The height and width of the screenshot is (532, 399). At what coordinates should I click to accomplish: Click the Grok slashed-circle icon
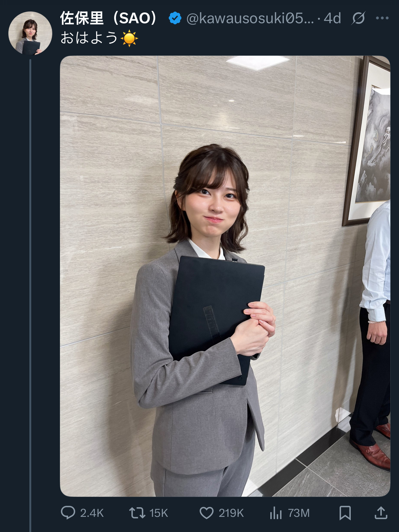pyautogui.click(x=358, y=18)
